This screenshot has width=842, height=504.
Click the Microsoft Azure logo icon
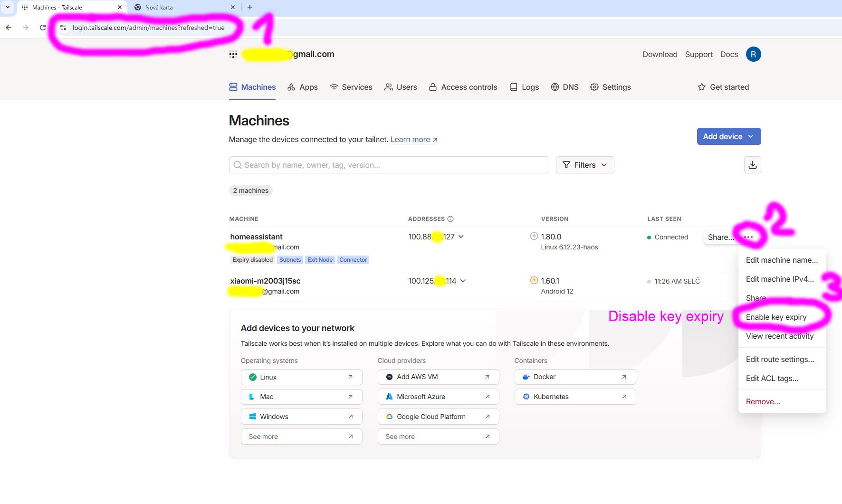pos(390,397)
